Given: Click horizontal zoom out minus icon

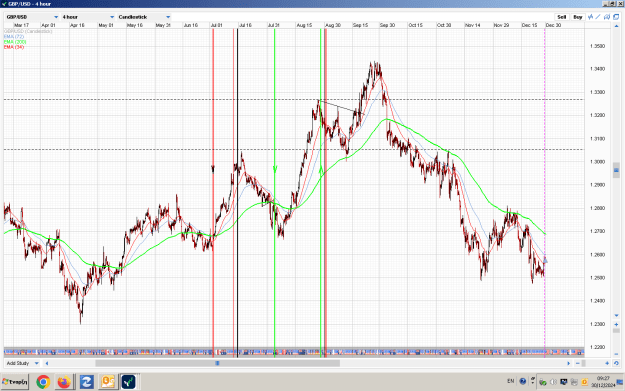Looking at the screenshot, I should click(x=578, y=363).
